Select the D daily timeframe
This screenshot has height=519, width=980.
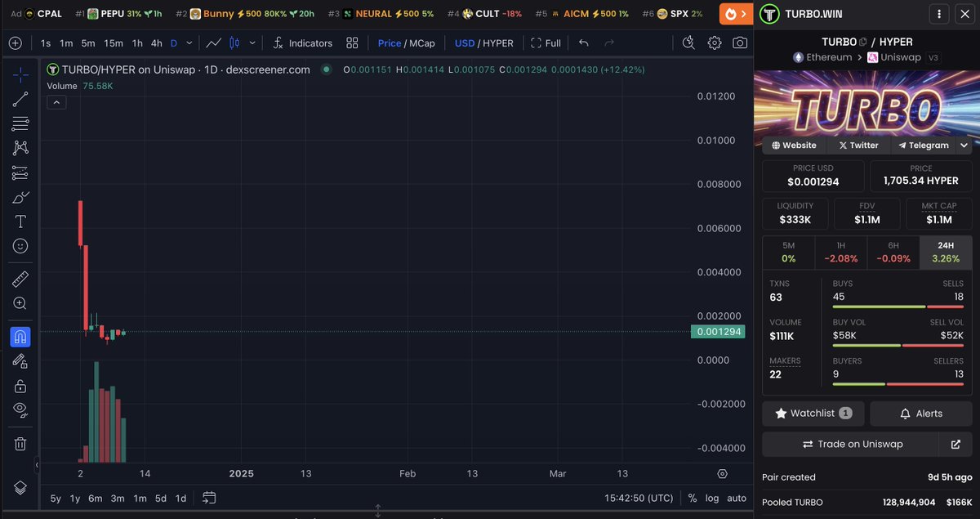(174, 43)
